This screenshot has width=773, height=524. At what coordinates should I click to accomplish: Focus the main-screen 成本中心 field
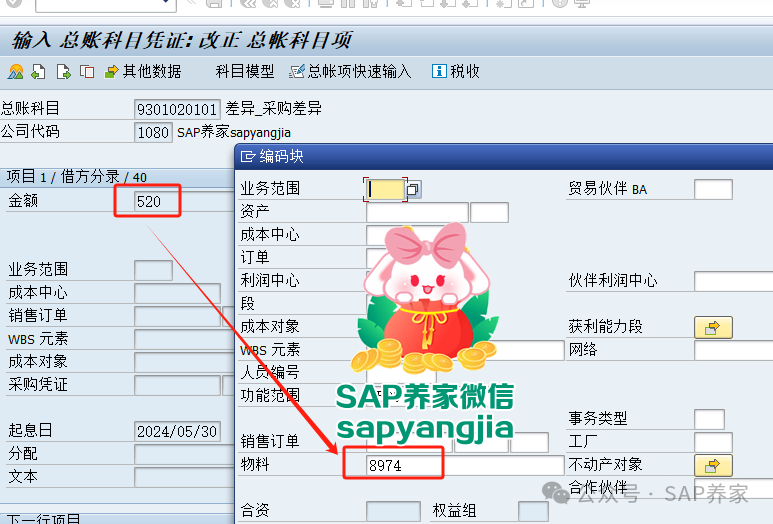pyautogui.click(x=177, y=293)
